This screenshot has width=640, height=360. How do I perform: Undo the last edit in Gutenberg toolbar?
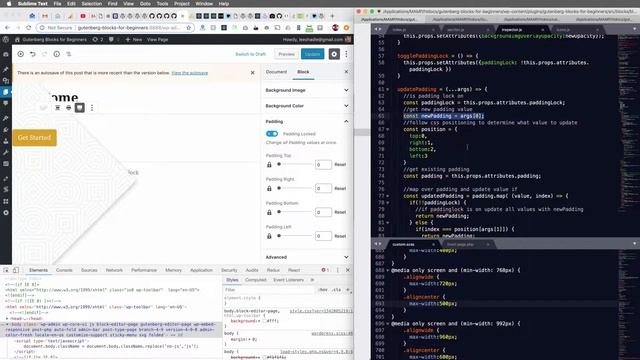33,54
